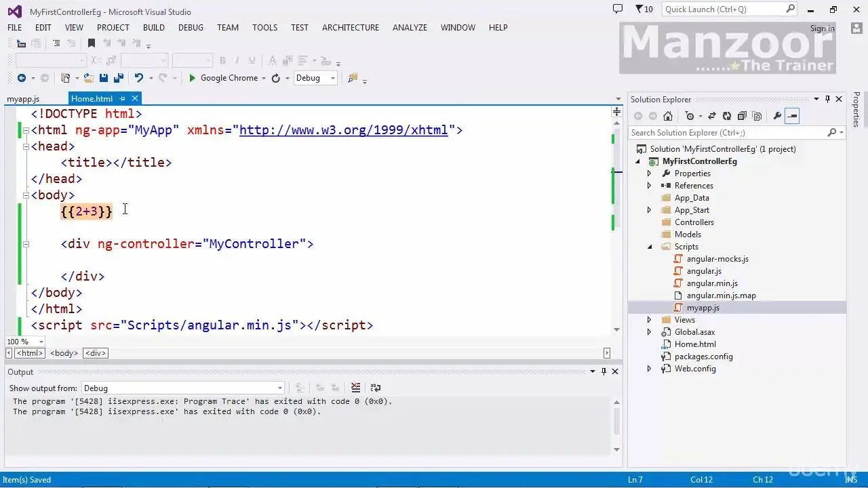Select Web.config in Solution Explorer
The width and height of the screenshot is (868, 488).
[695, 369]
